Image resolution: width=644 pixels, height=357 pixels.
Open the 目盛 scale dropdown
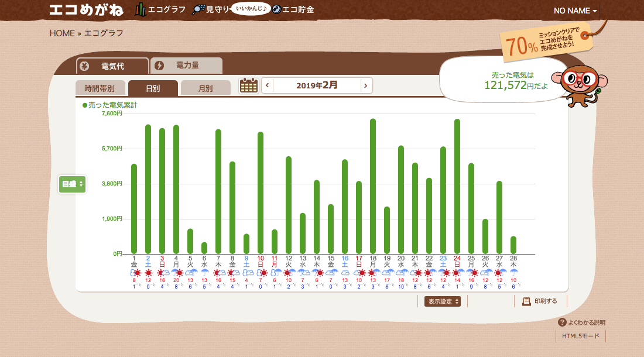click(x=72, y=184)
